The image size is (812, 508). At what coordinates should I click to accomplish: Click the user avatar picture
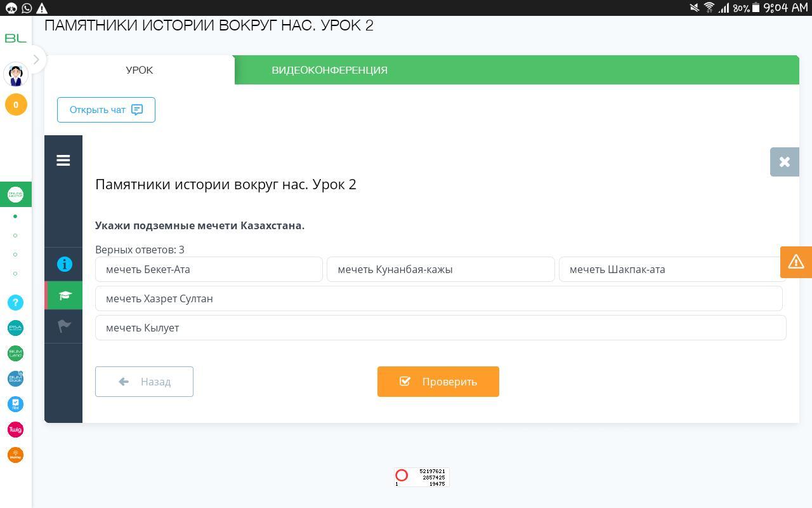point(16,75)
